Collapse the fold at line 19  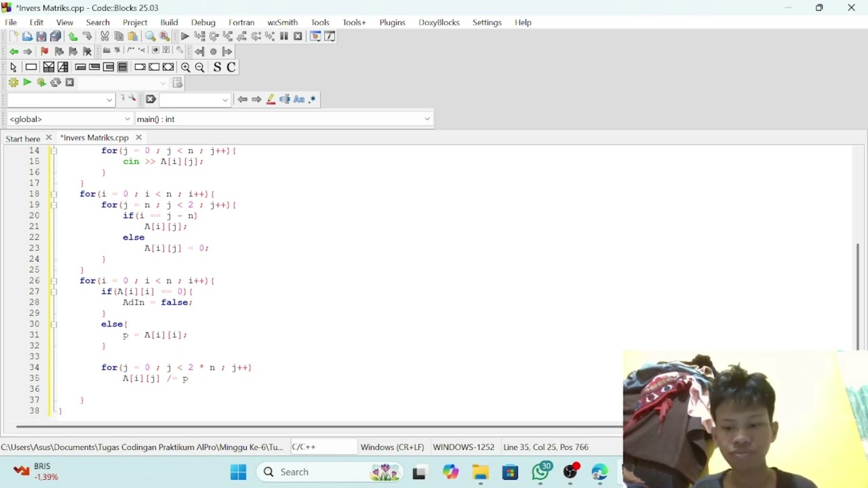[54, 205]
